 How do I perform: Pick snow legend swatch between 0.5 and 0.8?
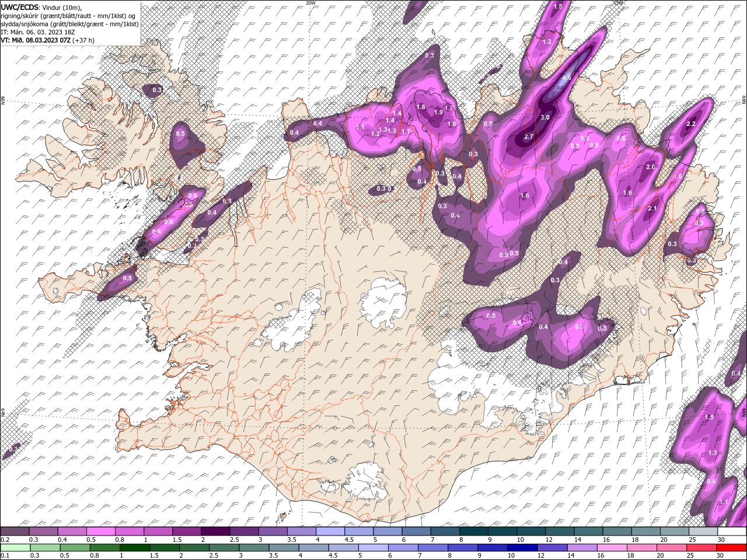coord(100,531)
